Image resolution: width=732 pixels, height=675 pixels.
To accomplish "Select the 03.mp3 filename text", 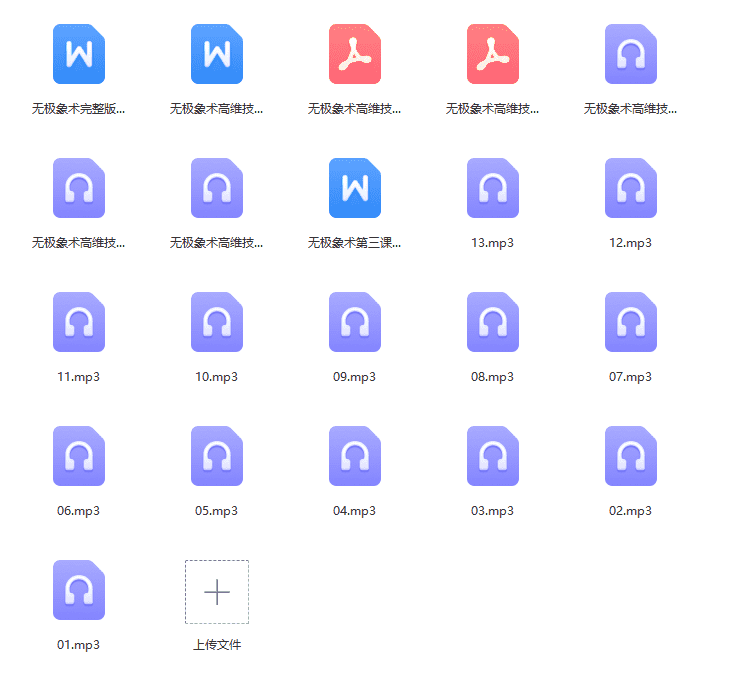I will (493, 511).
